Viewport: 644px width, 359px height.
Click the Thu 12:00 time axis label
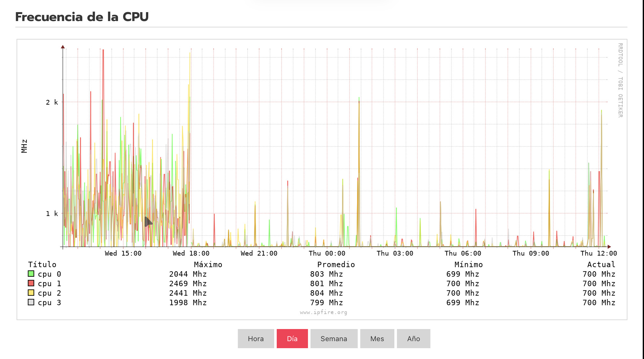598,253
